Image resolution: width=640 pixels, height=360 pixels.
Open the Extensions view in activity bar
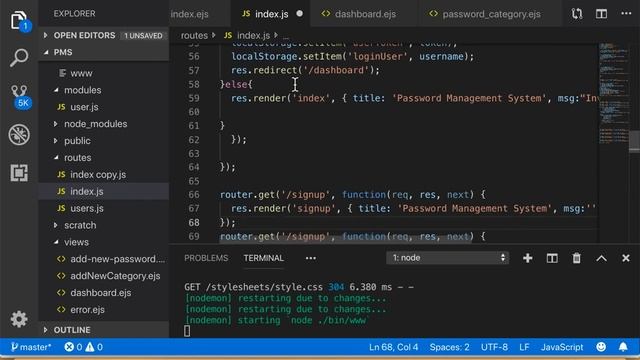(x=19, y=173)
